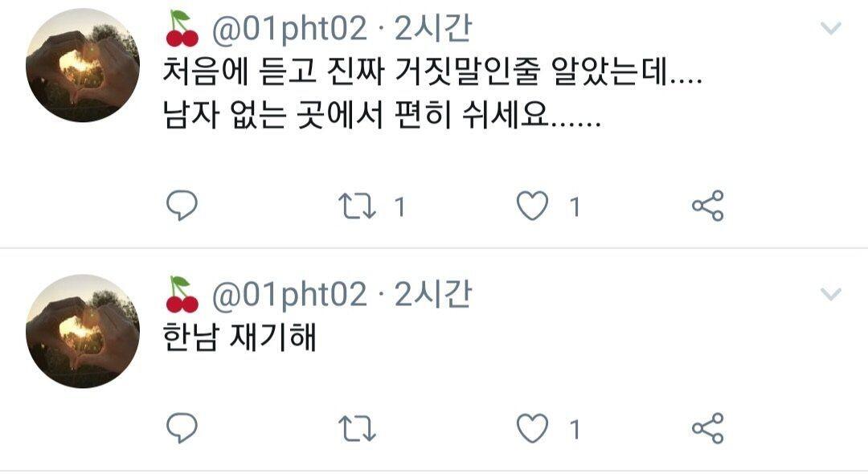Open the first tweet's chevron options menu
Viewport: 868px width, 474px height.
click(x=831, y=27)
